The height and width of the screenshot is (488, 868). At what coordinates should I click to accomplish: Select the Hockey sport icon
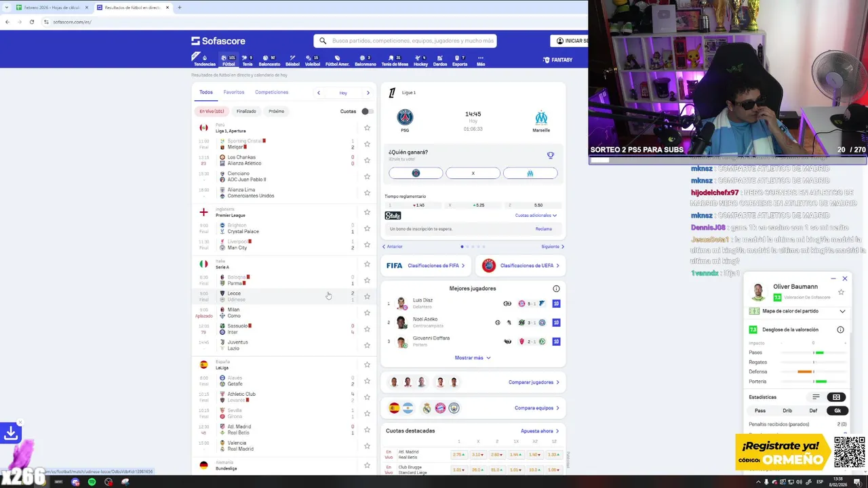[420, 60]
